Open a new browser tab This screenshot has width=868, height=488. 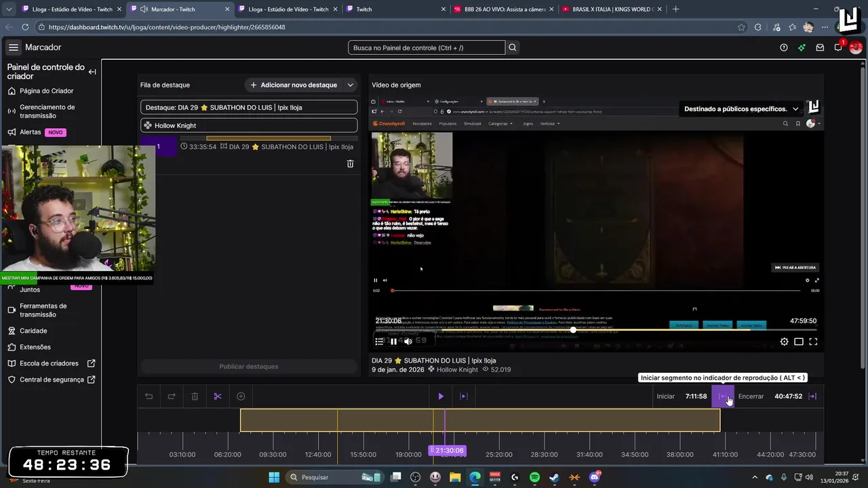point(675,9)
